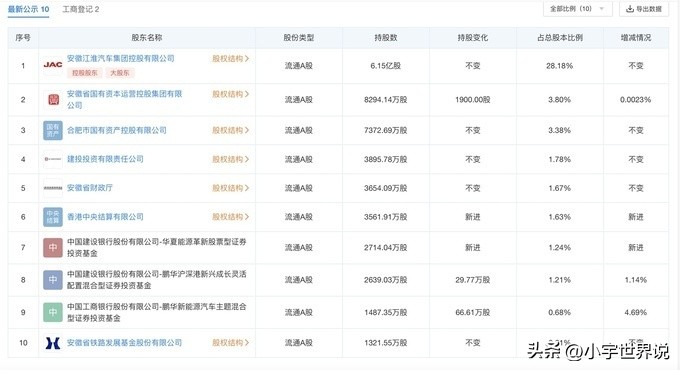This screenshot has width=680, height=370.
Task: Select the 1321.55万股 cell
Action: point(386,343)
